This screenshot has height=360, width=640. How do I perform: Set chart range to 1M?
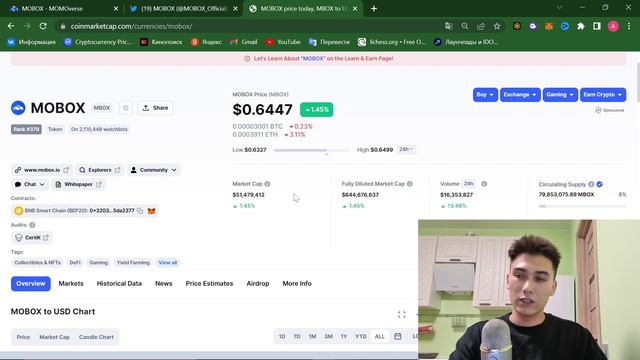pyautogui.click(x=312, y=337)
